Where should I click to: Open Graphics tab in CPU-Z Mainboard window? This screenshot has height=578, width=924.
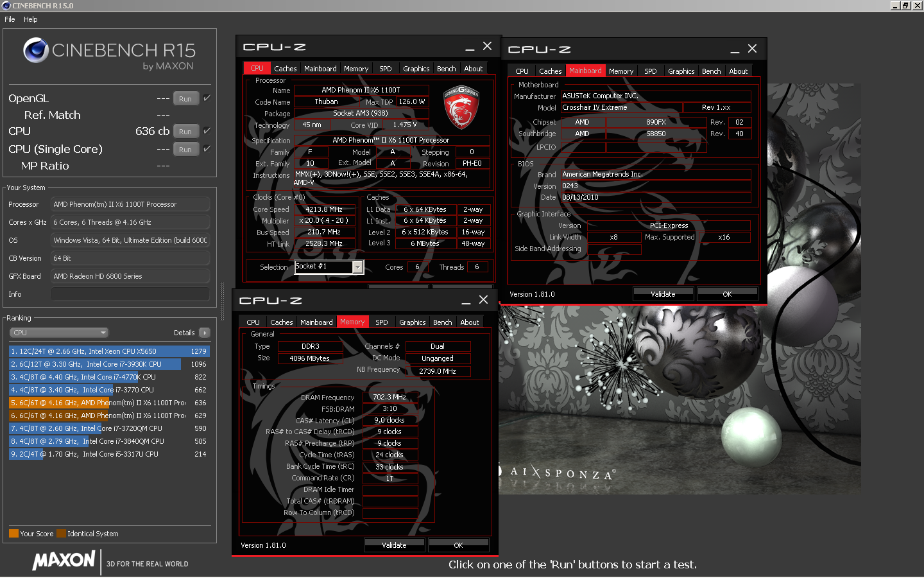(681, 71)
